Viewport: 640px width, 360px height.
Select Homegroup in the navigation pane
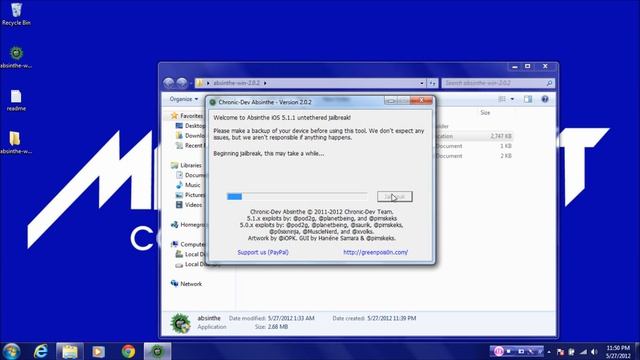(188, 224)
